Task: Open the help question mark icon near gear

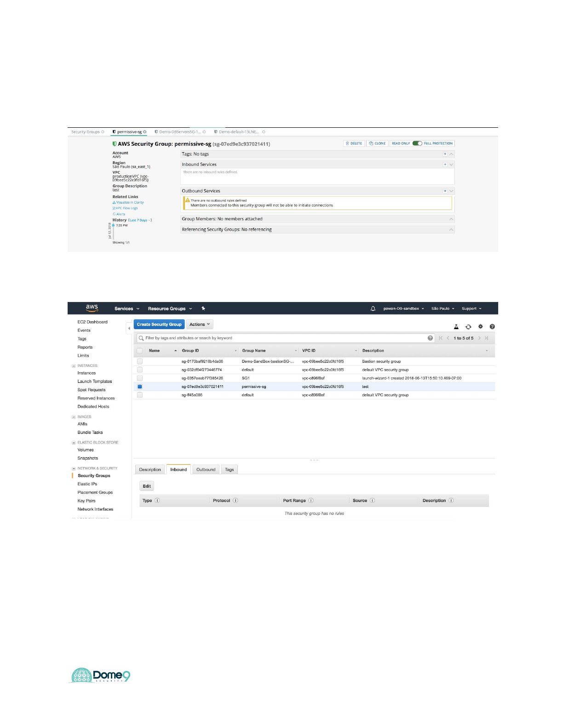Action: pos(492,327)
